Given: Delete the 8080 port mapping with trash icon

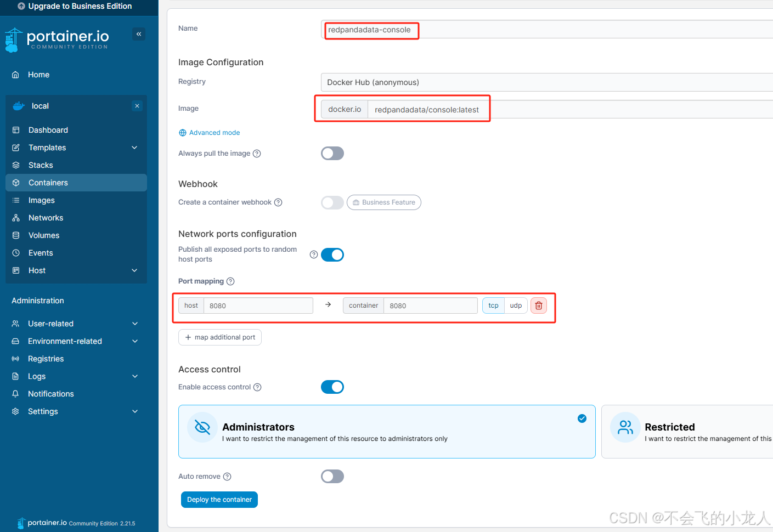Looking at the screenshot, I should point(539,305).
